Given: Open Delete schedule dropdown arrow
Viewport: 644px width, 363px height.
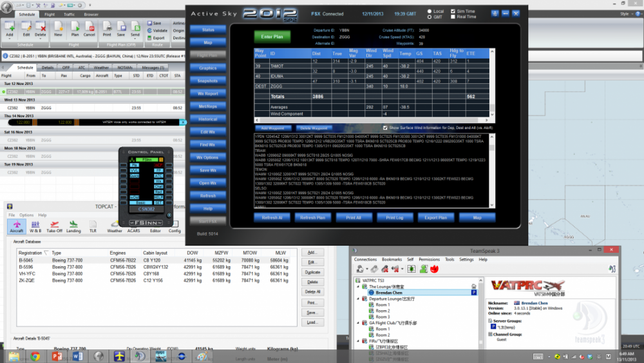Looking at the screenshot, I should pos(40,38).
